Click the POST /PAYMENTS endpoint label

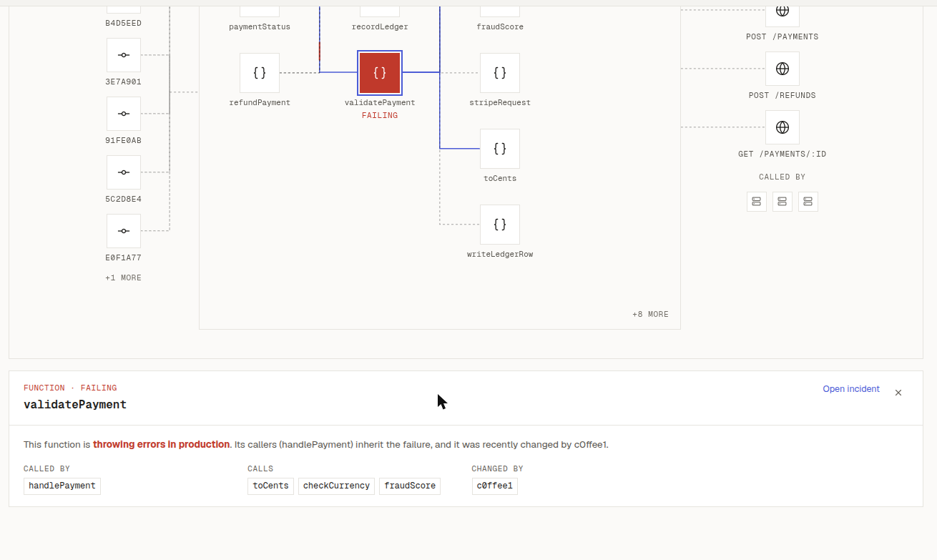783,36
